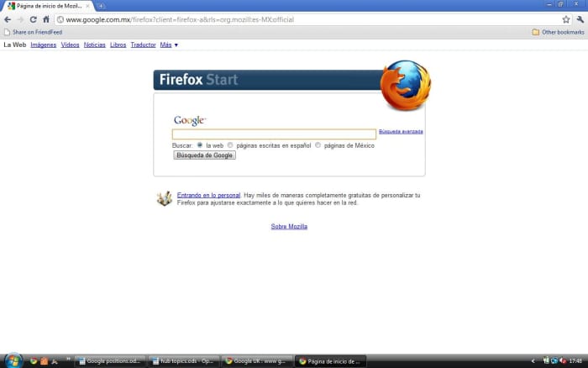Switch to Google UK Chrome taskbar window

point(257,361)
